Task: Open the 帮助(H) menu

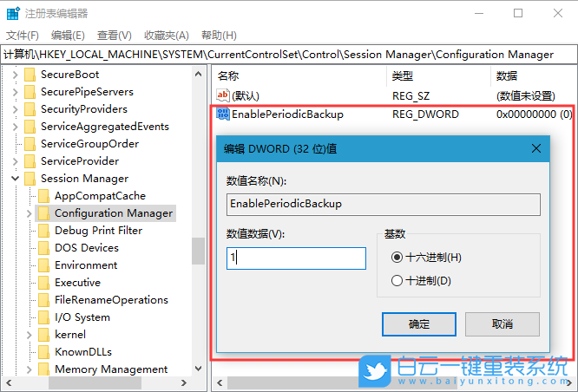Action: 219,36
